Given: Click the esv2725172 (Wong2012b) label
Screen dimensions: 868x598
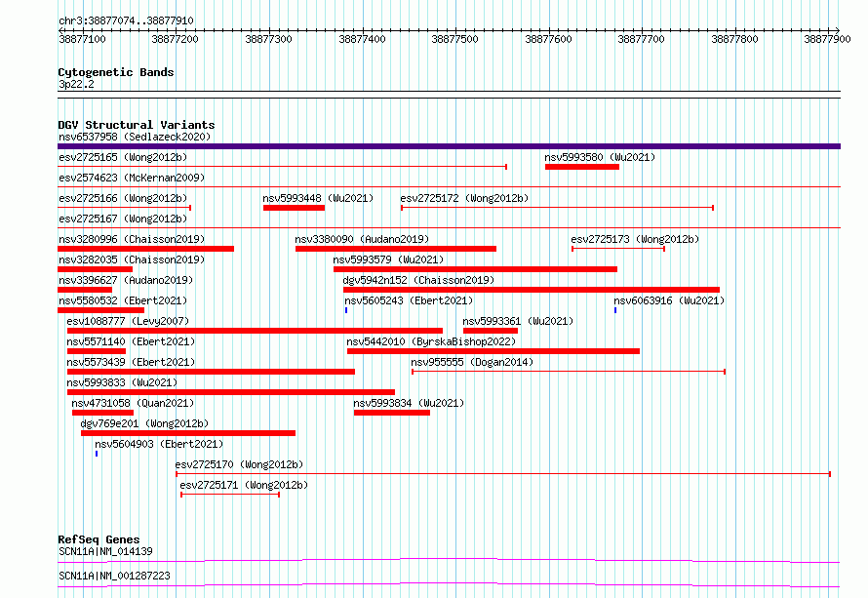Looking at the screenshot, I should coord(464,198).
